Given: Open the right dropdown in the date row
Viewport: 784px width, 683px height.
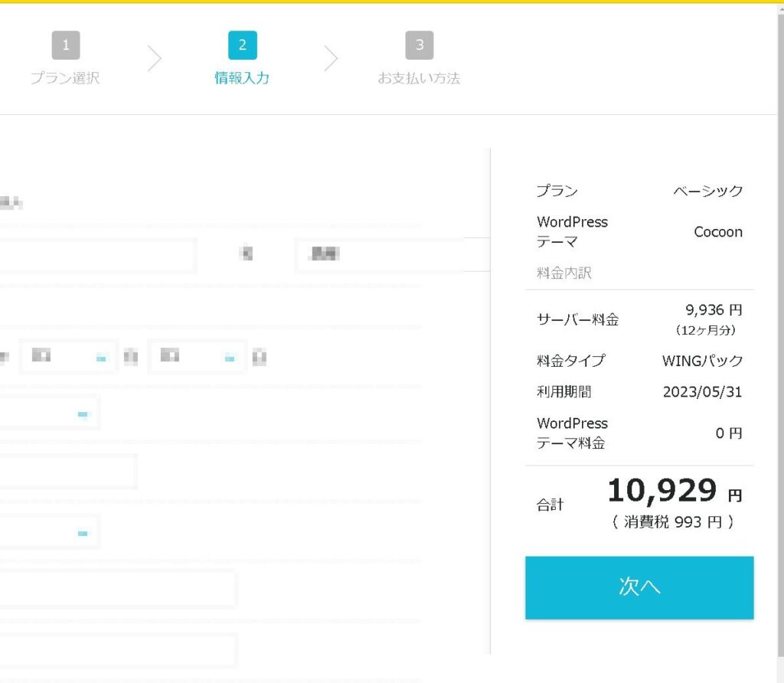Looking at the screenshot, I should click(x=198, y=357).
